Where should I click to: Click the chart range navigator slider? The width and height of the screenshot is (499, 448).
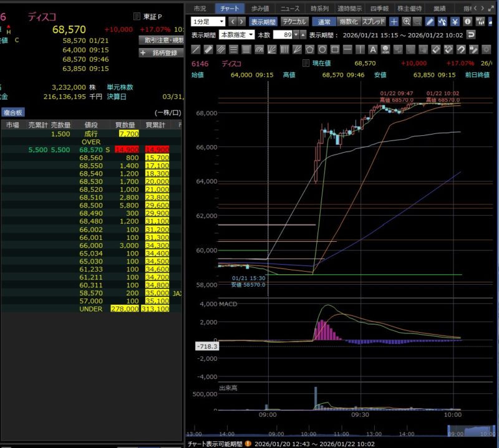point(472,431)
